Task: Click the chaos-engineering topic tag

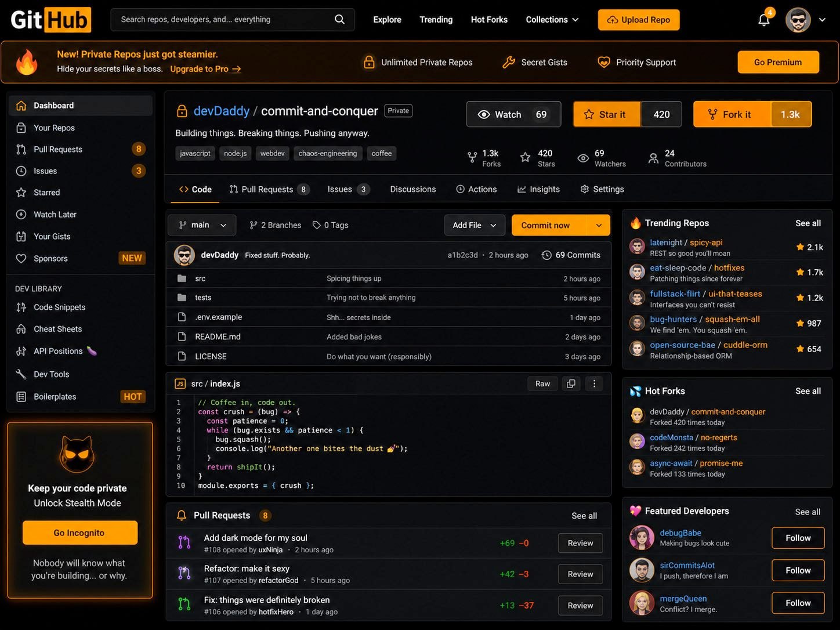Action: click(x=328, y=153)
